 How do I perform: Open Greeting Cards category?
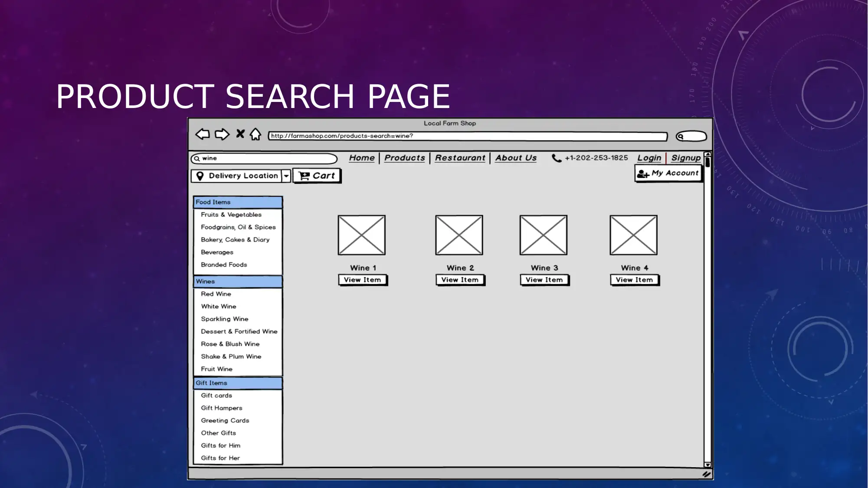tap(225, 421)
